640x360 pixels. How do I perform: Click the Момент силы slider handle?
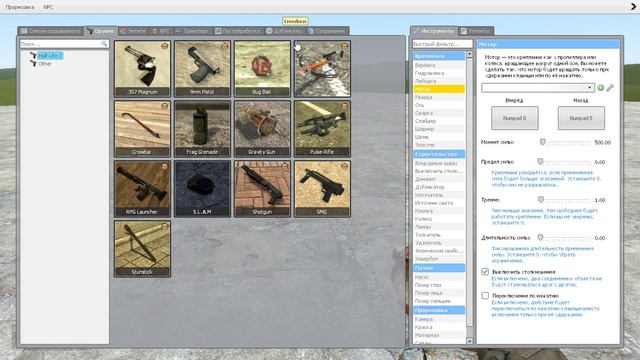pos(542,142)
